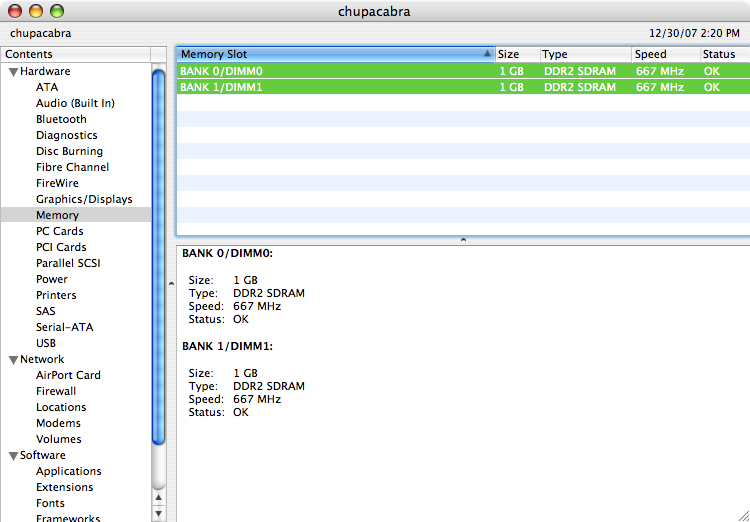Close the chupacabra window
The width and height of the screenshot is (750, 522).
[x=15, y=11]
